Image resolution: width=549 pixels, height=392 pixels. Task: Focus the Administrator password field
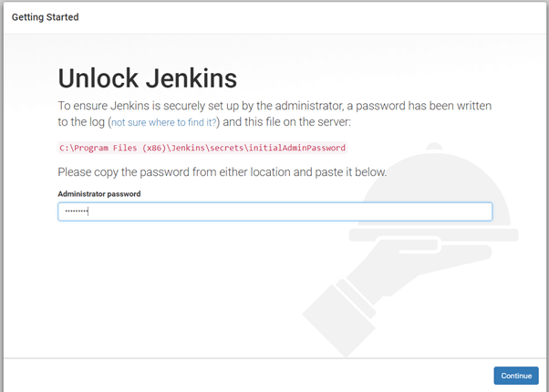click(274, 211)
